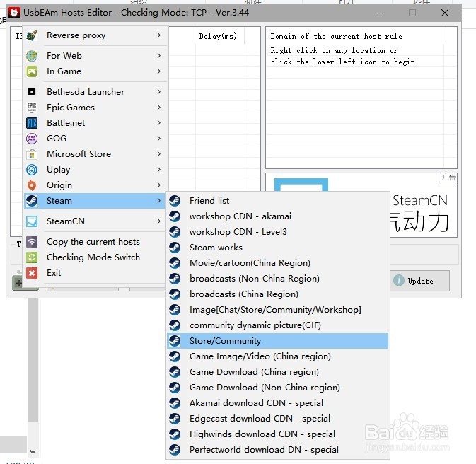Expand the Battle.net submenu arrow
476x464 pixels.
tap(158, 122)
